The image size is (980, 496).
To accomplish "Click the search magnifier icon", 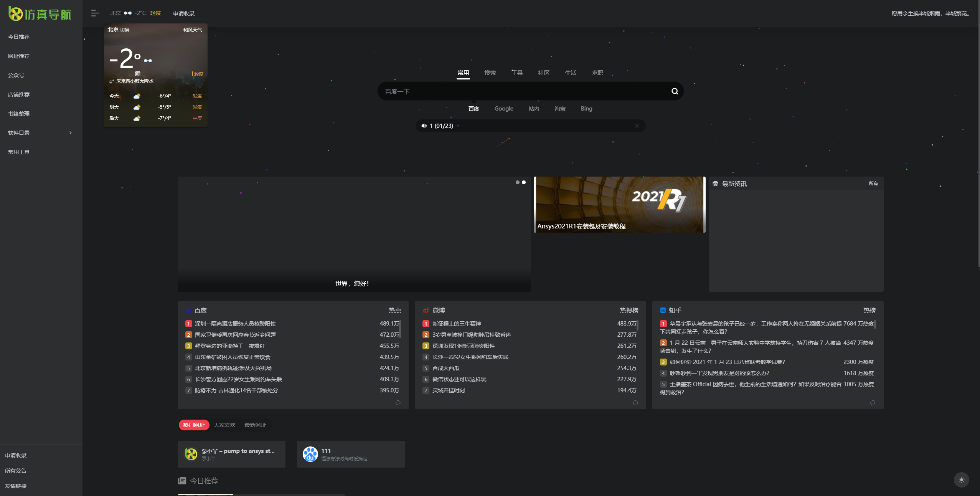I will (675, 91).
